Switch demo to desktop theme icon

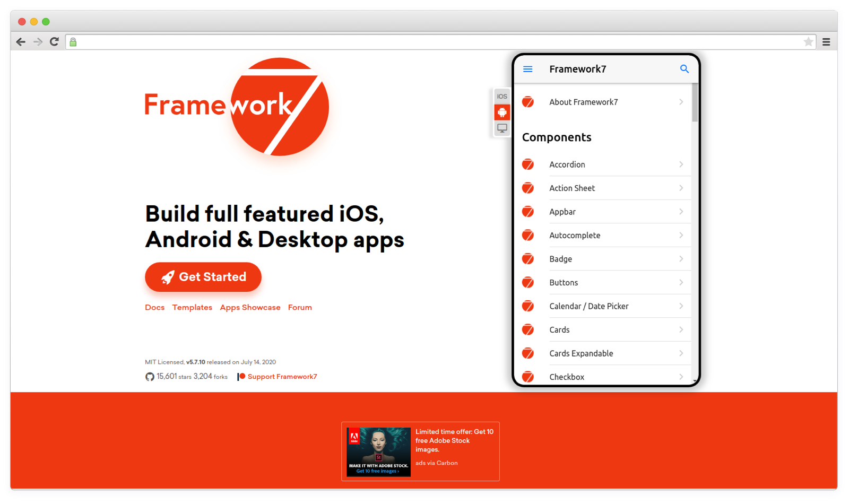(502, 128)
